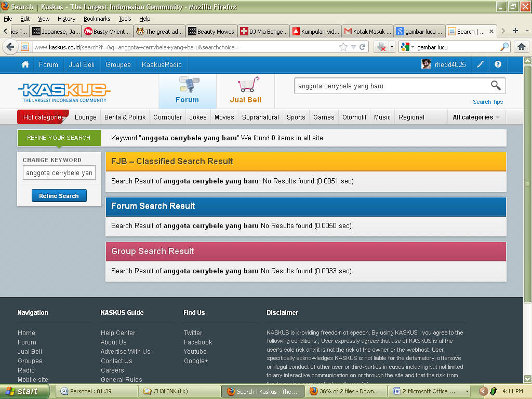The image size is (532, 399).
Task: Click the scrollbar down arrow
Action: [x=528, y=379]
